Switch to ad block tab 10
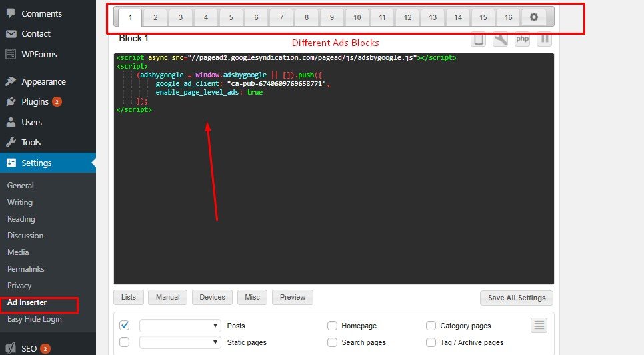The image size is (644, 355). pos(357,17)
